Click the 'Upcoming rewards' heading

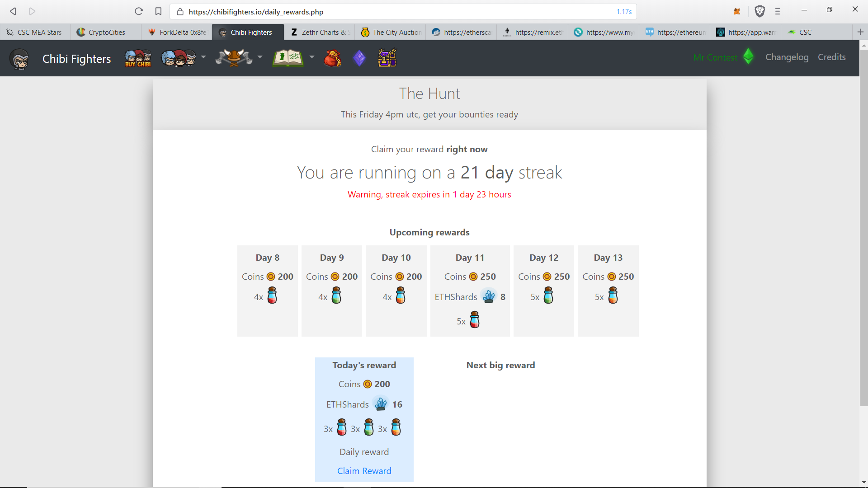pyautogui.click(x=429, y=232)
